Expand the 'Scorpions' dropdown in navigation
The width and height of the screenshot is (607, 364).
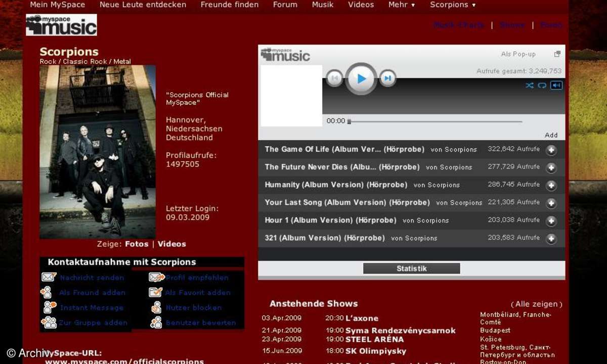point(453,5)
